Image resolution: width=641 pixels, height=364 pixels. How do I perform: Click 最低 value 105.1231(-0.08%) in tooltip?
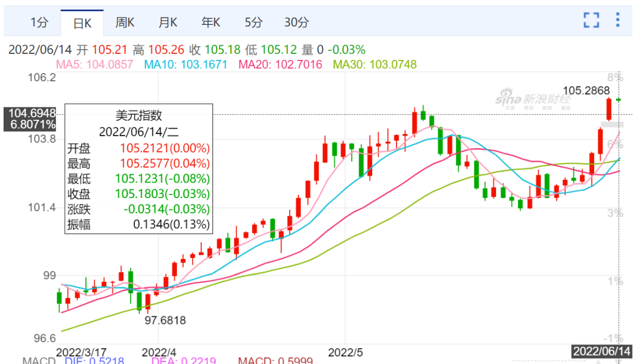[x=162, y=178]
